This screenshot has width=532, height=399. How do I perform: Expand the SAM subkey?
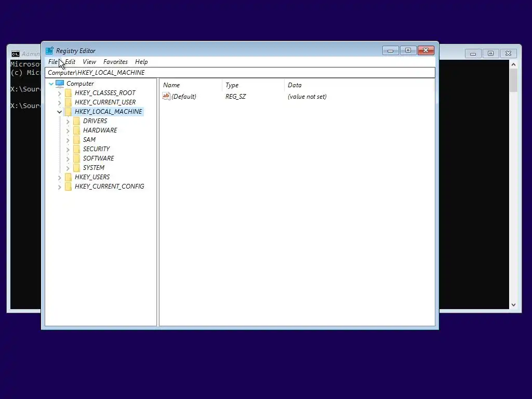(68, 140)
